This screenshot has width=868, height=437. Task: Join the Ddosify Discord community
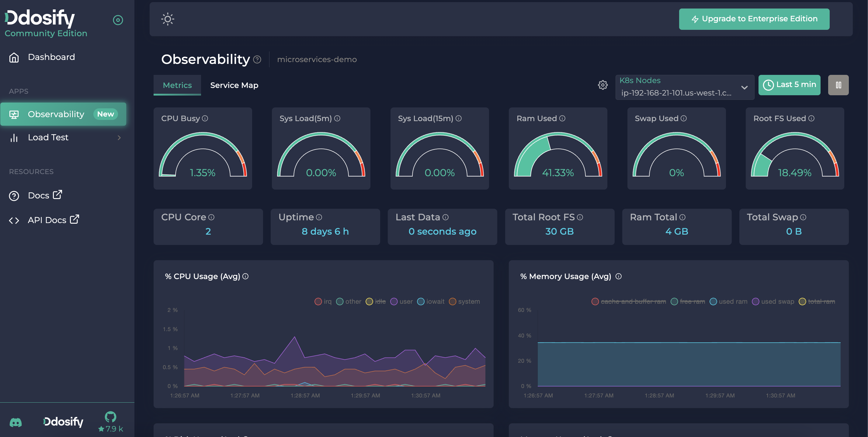(16, 422)
